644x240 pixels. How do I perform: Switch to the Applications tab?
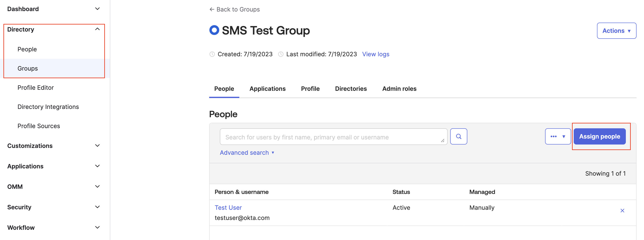pyautogui.click(x=267, y=89)
